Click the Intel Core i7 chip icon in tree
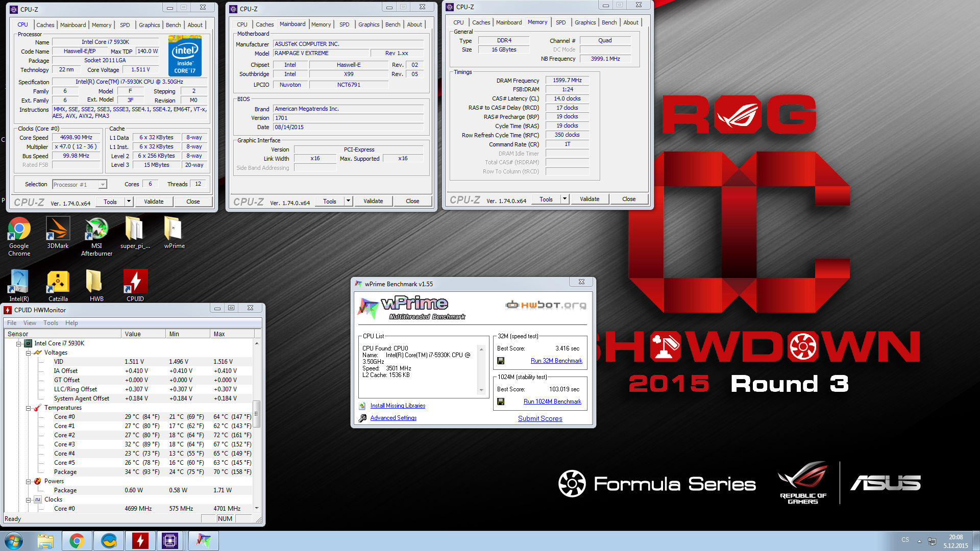 (28, 343)
